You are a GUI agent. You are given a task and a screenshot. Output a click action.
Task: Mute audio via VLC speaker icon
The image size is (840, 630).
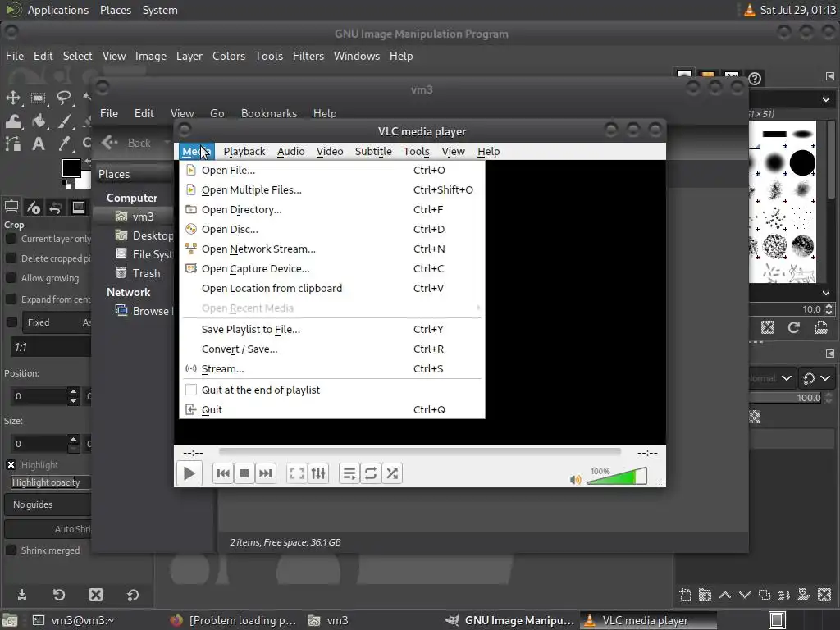coord(575,479)
